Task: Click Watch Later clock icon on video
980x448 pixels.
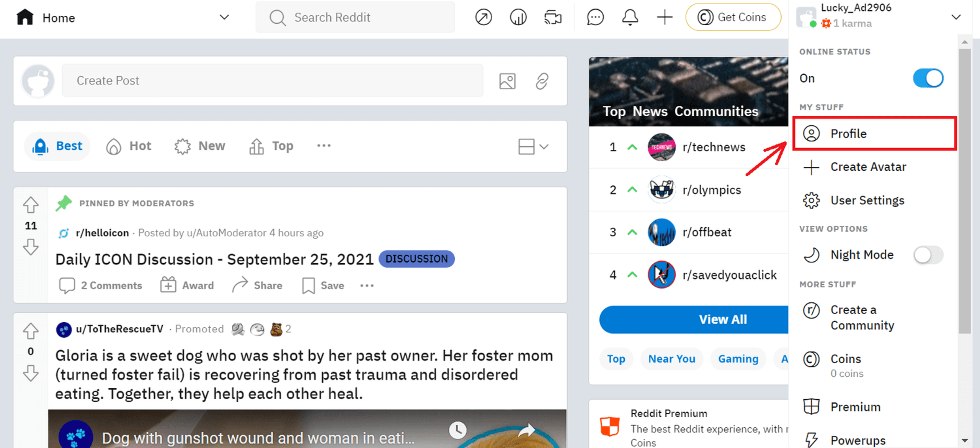Action: tap(457, 430)
